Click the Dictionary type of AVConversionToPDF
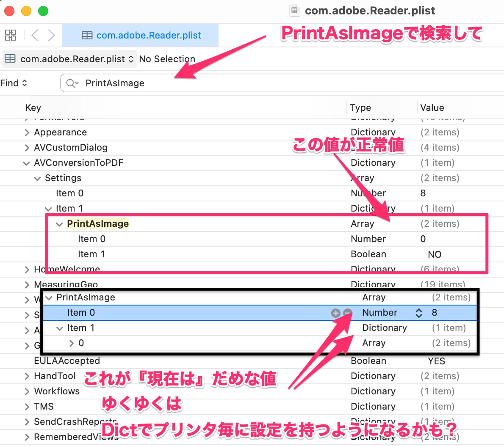The height and width of the screenshot is (446, 504). coord(373,163)
